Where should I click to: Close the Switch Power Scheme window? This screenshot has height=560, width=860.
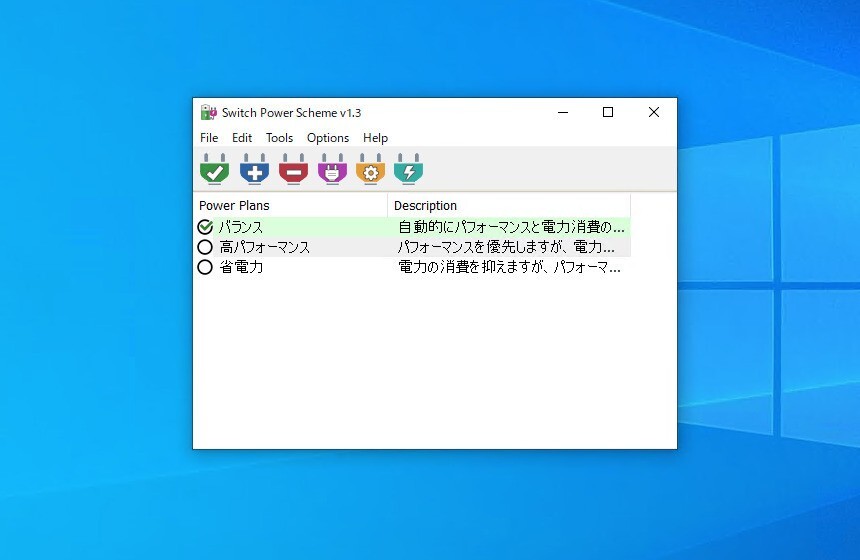pos(654,112)
